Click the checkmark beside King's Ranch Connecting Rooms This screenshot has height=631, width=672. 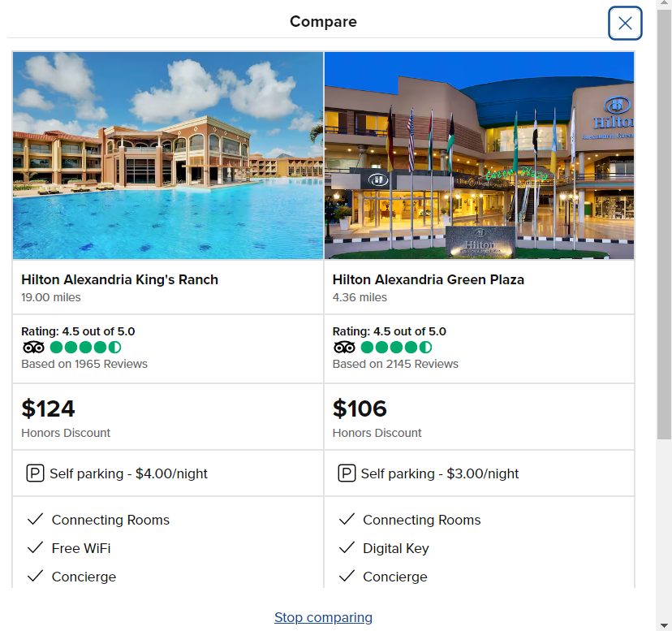pos(35,519)
